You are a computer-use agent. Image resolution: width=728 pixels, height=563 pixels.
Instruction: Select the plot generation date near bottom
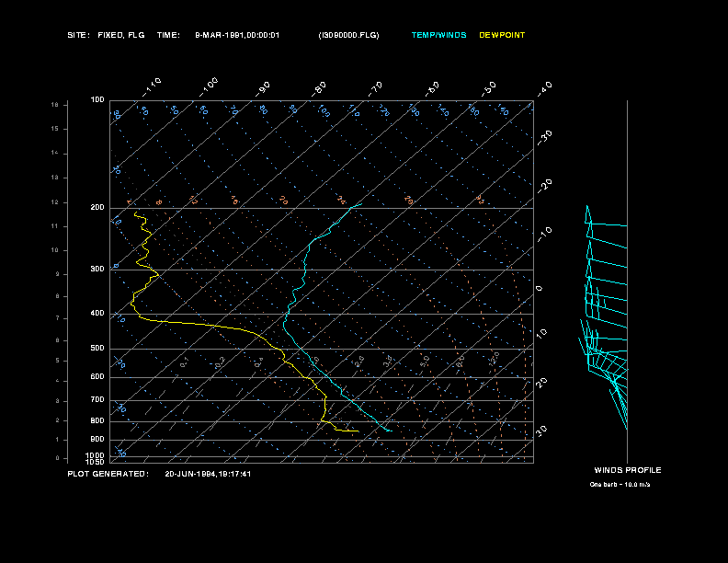click(x=208, y=474)
